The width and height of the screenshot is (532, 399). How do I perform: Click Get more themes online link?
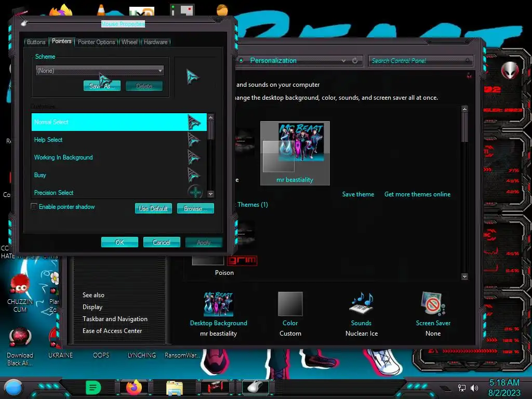tap(417, 194)
